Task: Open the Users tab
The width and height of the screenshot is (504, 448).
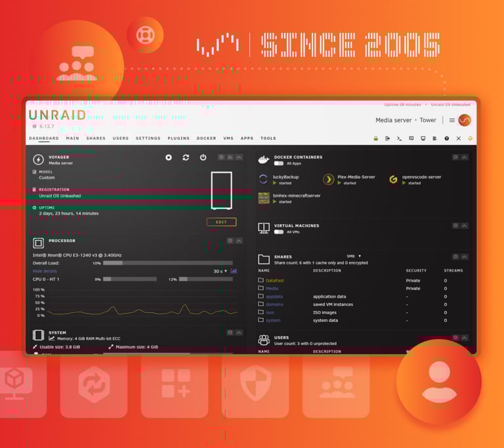Action: point(121,138)
